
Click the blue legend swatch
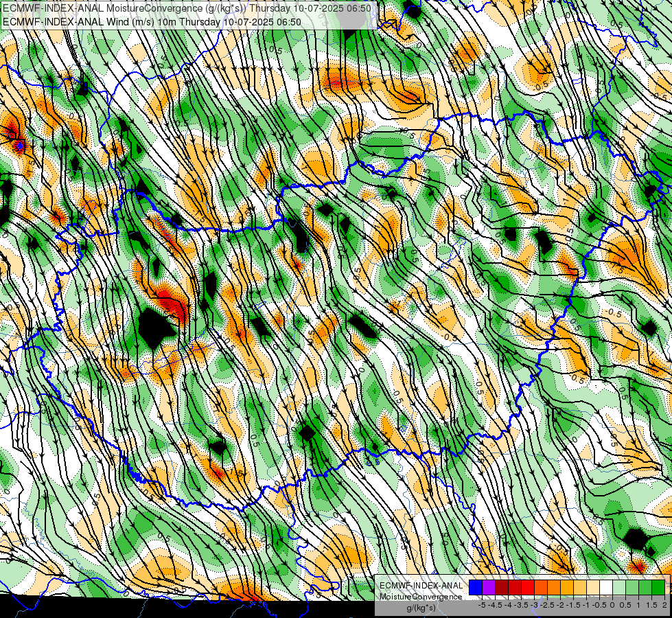pos(476,587)
